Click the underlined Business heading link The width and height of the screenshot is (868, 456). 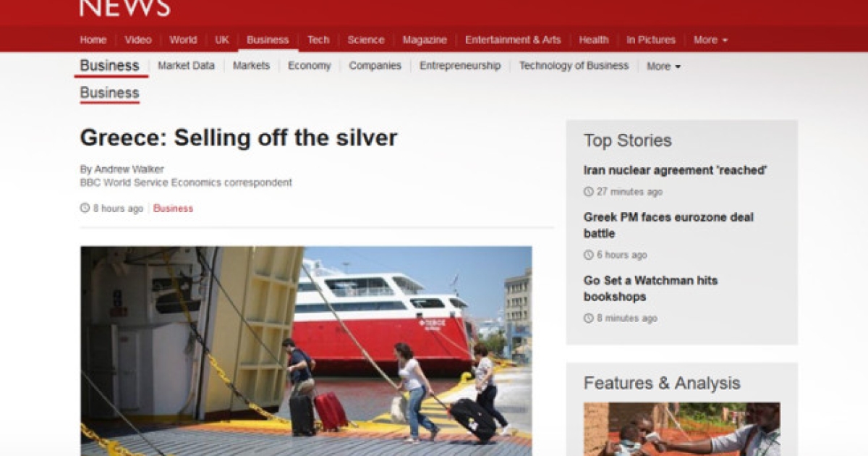109,93
